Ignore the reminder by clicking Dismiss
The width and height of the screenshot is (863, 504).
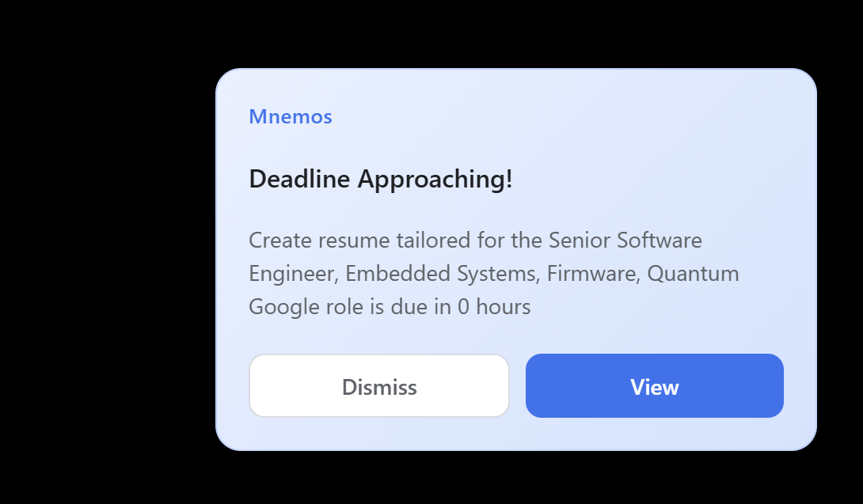tap(378, 385)
